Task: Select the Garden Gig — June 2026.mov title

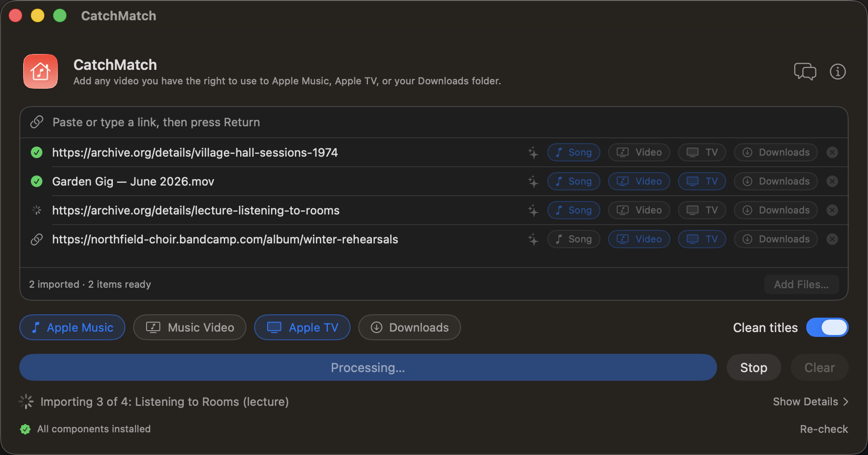Action: [133, 181]
